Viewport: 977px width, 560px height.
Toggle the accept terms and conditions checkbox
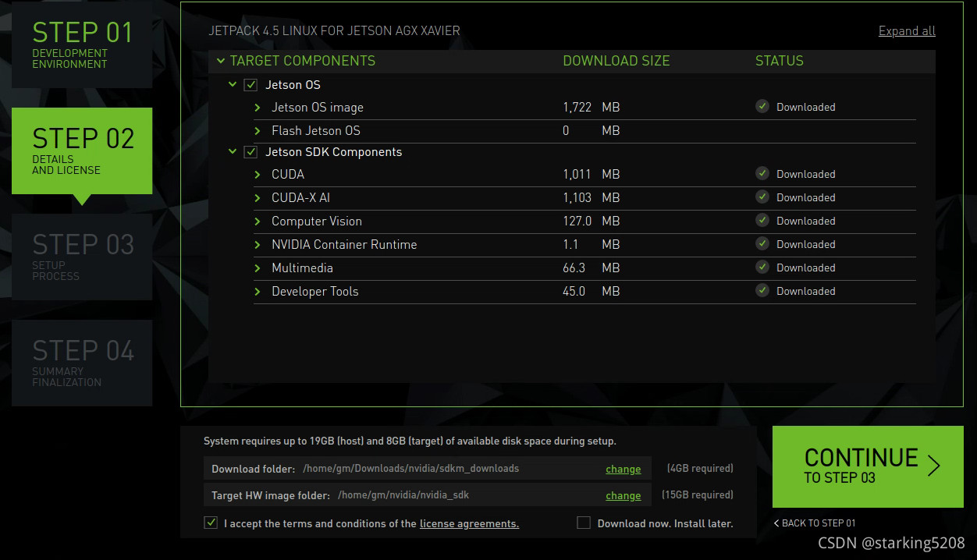(211, 523)
